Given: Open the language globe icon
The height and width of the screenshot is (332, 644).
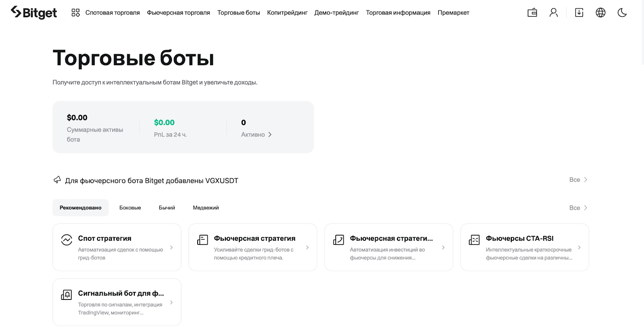Looking at the screenshot, I should (601, 12).
